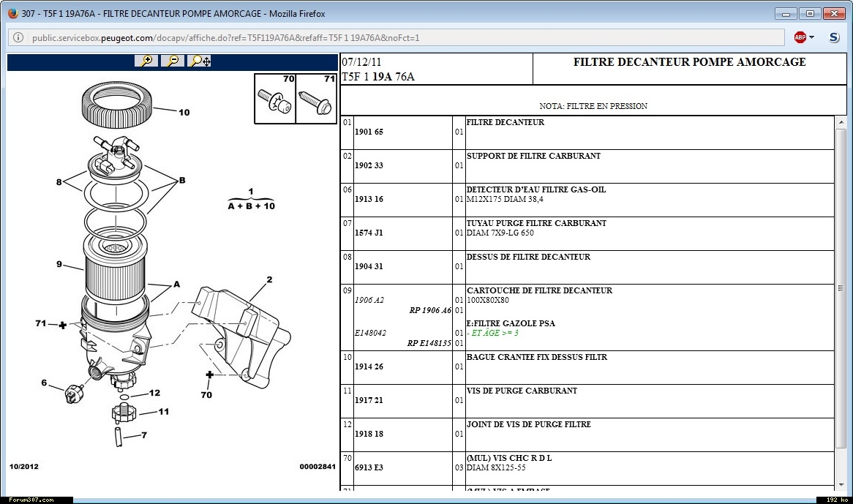Click the Firefox logo in title bar
Viewport: 853px width, 504px height.
coord(12,13)
